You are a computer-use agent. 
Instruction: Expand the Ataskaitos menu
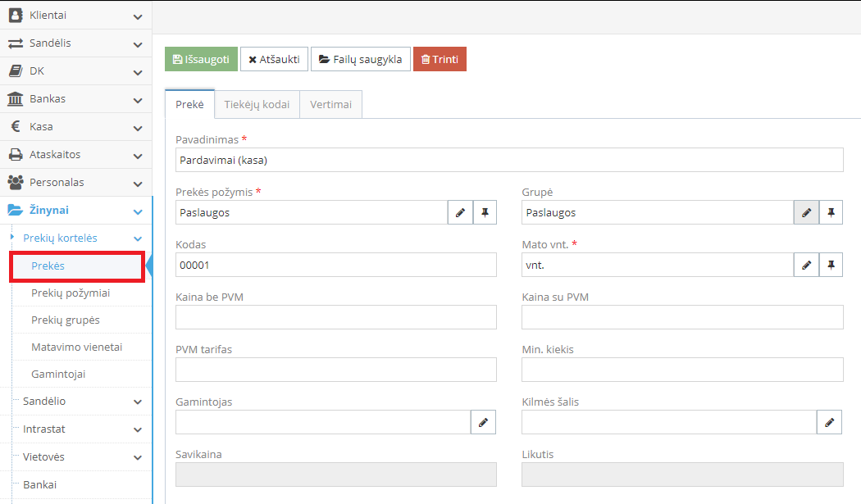tap(75, 155)
